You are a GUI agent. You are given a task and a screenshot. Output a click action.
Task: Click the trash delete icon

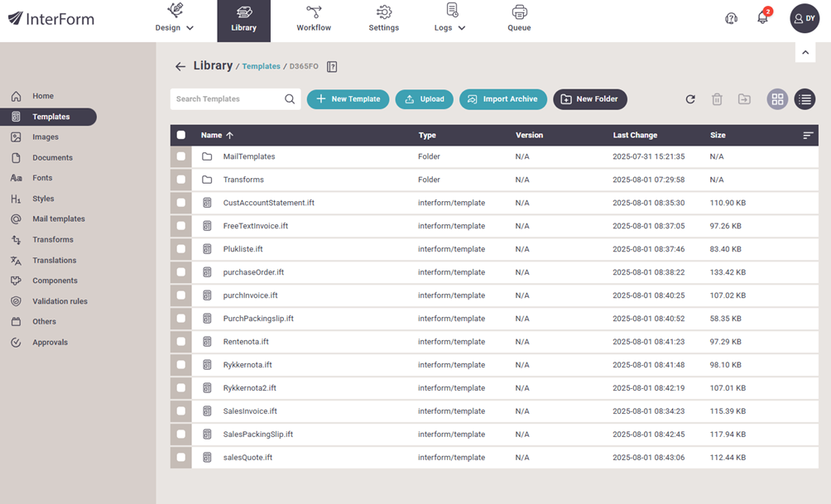718,99
